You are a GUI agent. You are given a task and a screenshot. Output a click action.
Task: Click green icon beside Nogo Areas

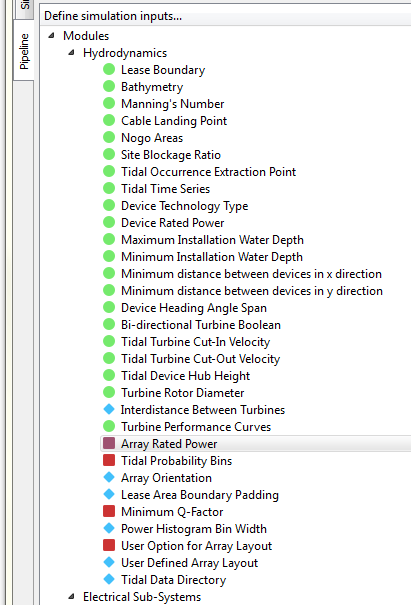[109, 137]
